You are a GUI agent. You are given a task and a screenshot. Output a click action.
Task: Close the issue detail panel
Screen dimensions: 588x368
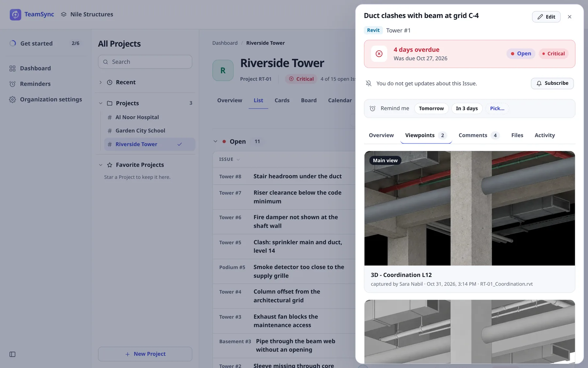[x=569, y=17]
